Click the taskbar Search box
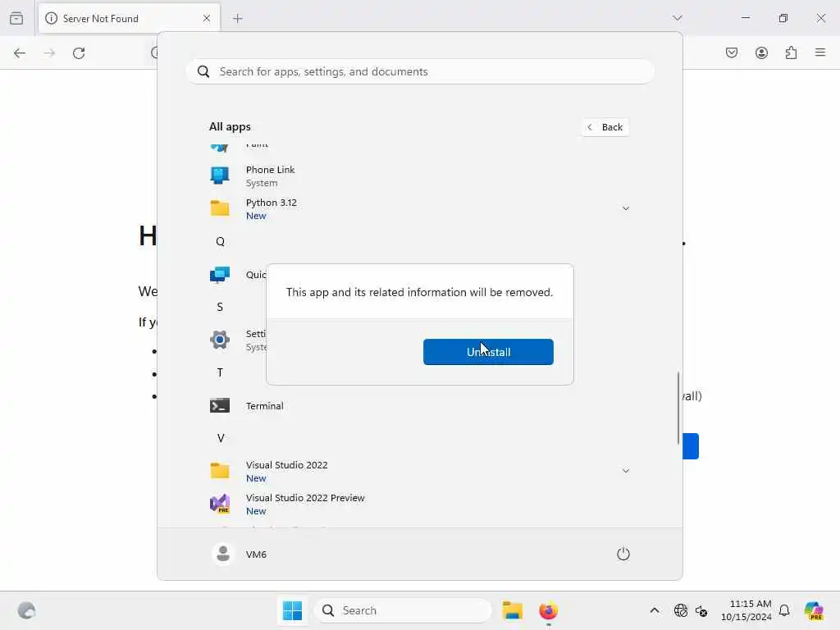 click(x=404, y=610)
